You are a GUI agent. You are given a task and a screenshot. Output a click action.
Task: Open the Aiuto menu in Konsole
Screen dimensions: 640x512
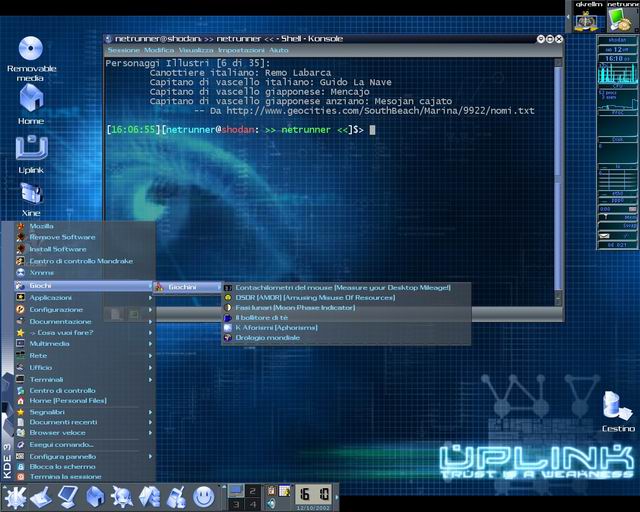278,50
